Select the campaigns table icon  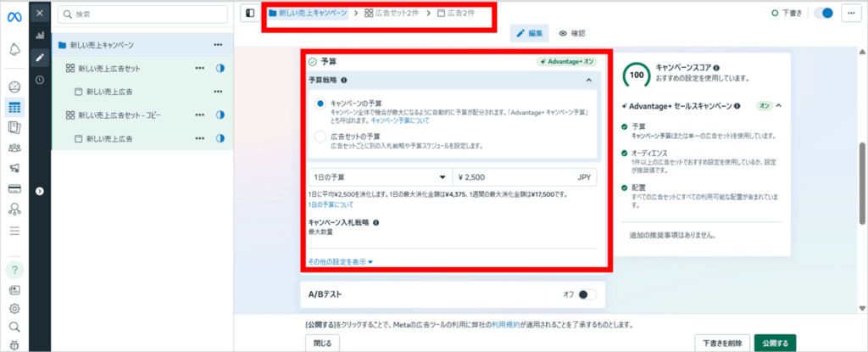point(14,107)
